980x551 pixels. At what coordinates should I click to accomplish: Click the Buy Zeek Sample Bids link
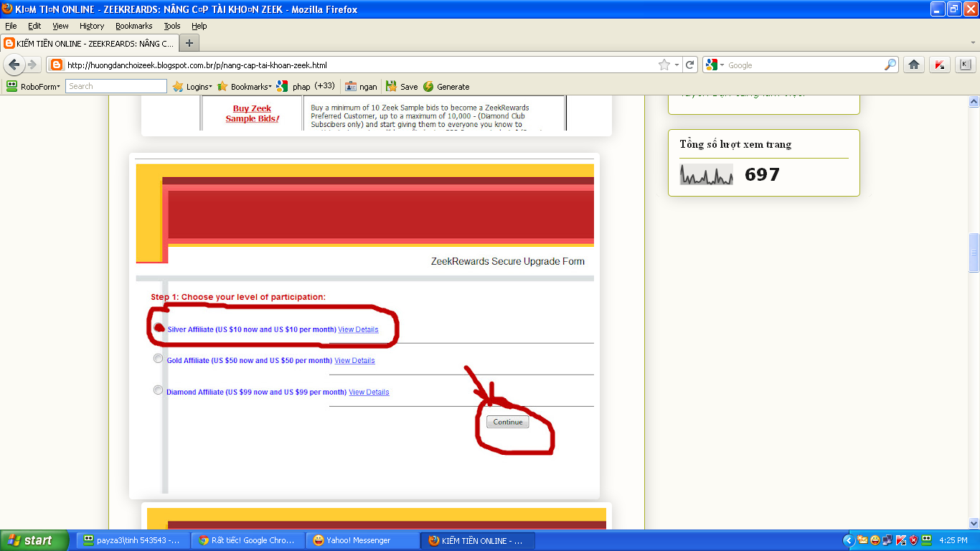tap(252, 113)
